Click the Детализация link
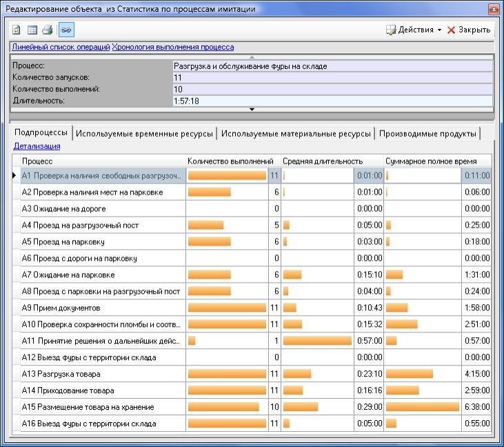The width and height of the screenshot is (504, 447). pos(37,146)
